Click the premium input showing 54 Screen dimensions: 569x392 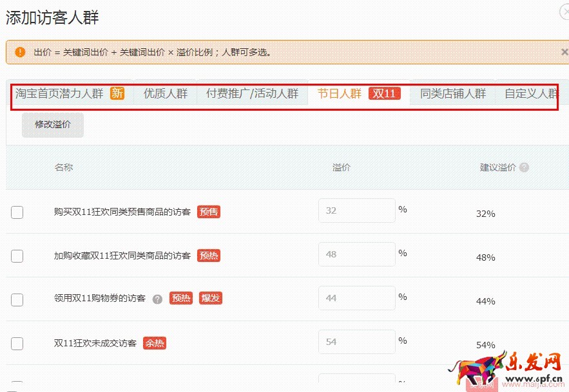[x=356, y=341]
